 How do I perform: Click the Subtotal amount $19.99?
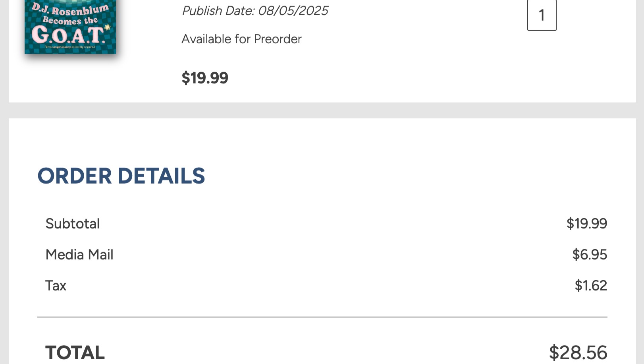tap(587, 223)
